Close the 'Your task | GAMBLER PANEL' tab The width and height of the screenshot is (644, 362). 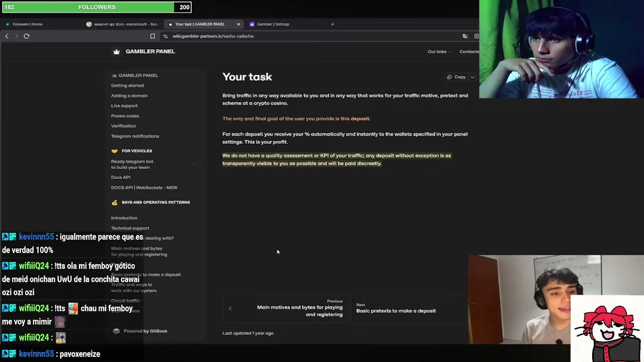point(238,24)
